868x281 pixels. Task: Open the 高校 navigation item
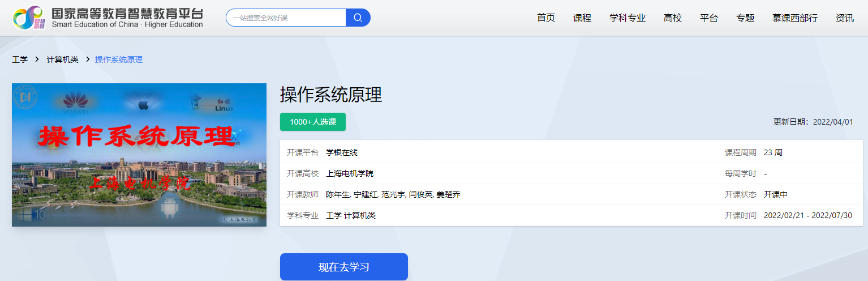[673, 18]
